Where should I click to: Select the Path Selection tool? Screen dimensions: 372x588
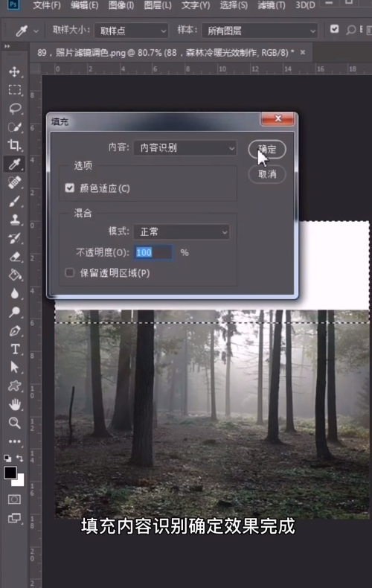[15, 367]
